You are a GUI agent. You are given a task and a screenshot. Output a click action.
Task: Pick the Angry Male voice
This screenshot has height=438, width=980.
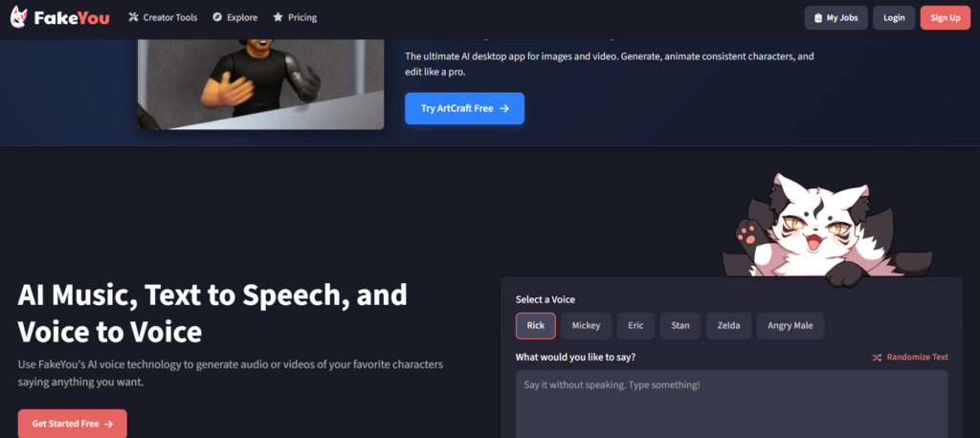790,326
